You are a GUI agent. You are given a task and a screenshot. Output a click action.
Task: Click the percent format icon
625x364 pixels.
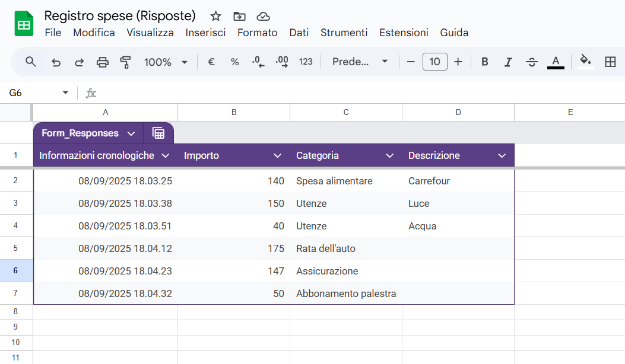pyautogui.click(x=234, y=62)
